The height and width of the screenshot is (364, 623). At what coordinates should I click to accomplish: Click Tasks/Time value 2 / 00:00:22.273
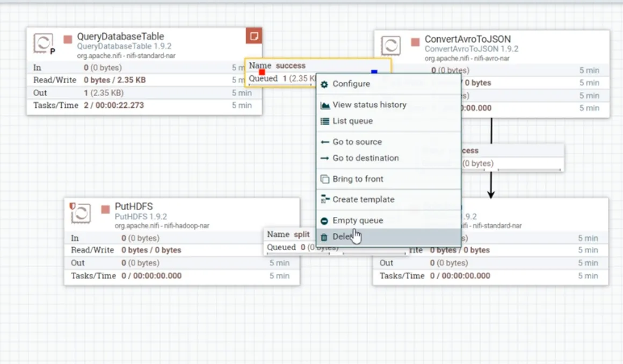tap(114, 105)
